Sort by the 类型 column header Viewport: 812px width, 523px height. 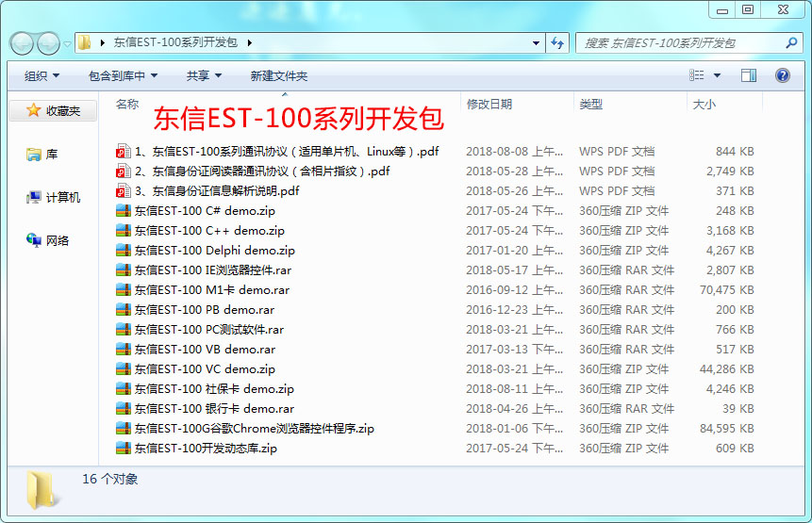point(590,104)
